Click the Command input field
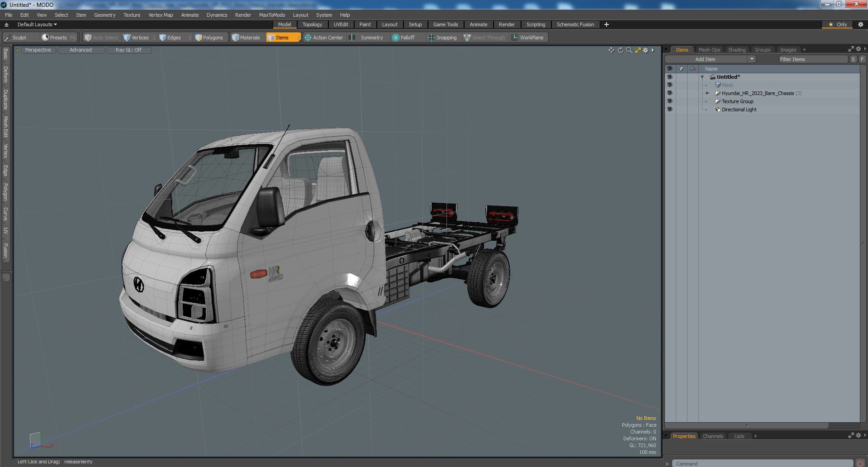Image resolution: width=868 pixels, height=467 pixels. [763, 463]
